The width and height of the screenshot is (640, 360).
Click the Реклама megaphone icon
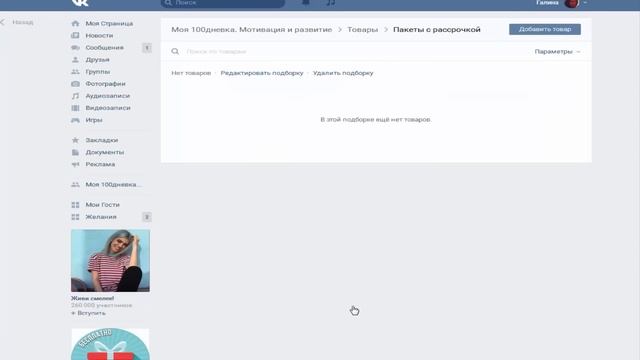coord(75,164)
